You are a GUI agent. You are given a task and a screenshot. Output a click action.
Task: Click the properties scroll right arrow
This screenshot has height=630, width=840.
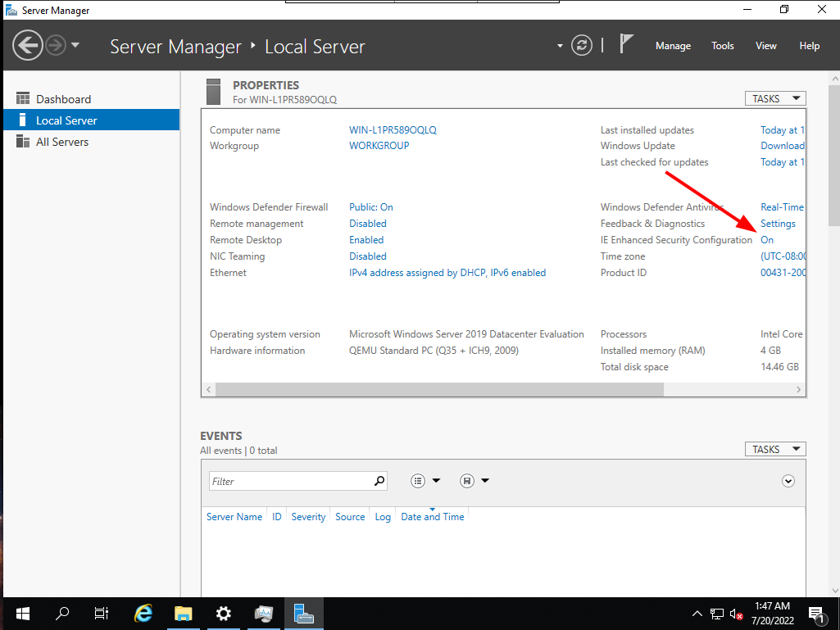(798, 389)
